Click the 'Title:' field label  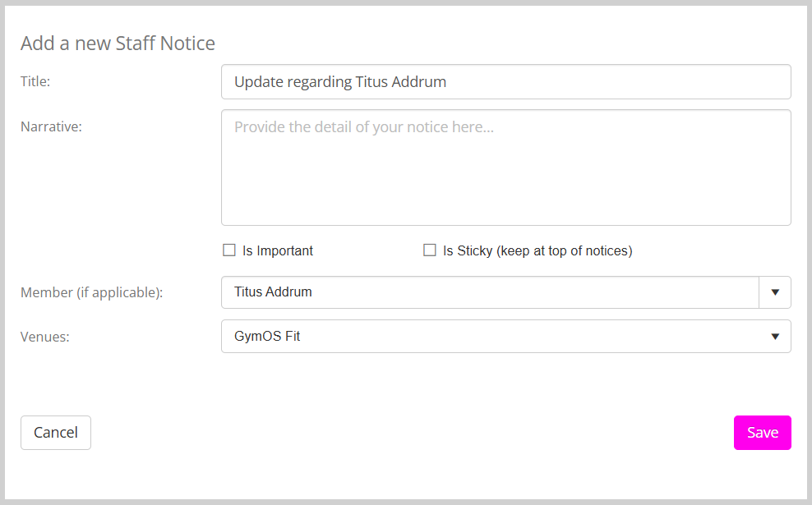pos(35,81)
